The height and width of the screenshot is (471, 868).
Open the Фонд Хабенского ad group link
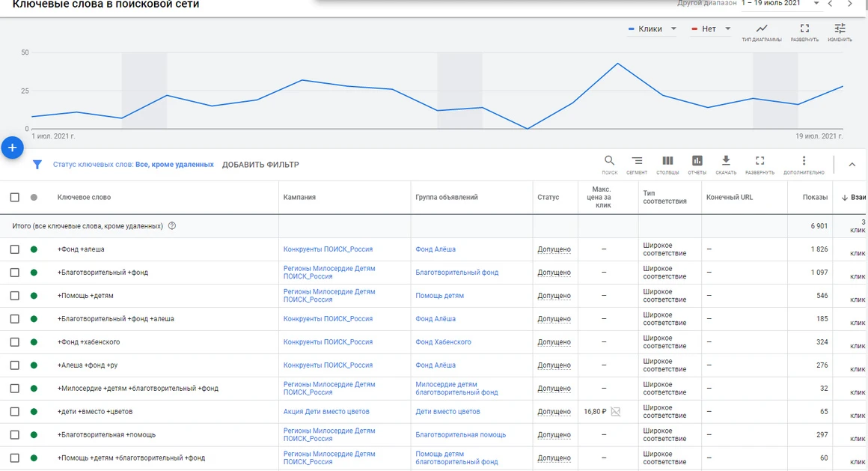click(443, 342)
